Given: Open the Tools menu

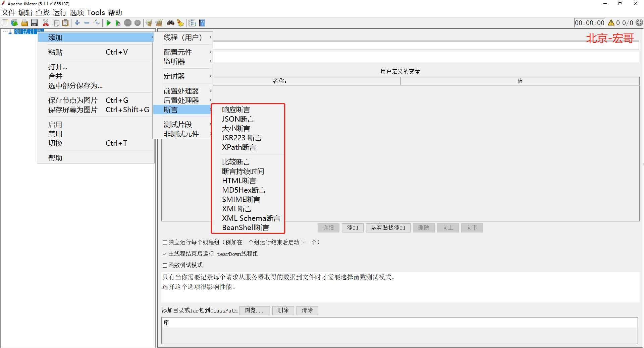Looking at the screenshot, I should click(x=96, y=13).
